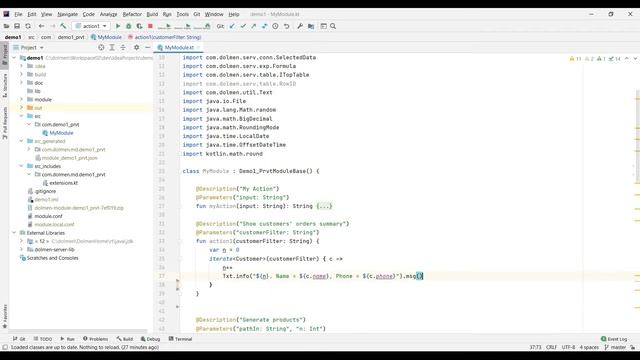
Task: Open the File menu
Action: click(18, 14)
